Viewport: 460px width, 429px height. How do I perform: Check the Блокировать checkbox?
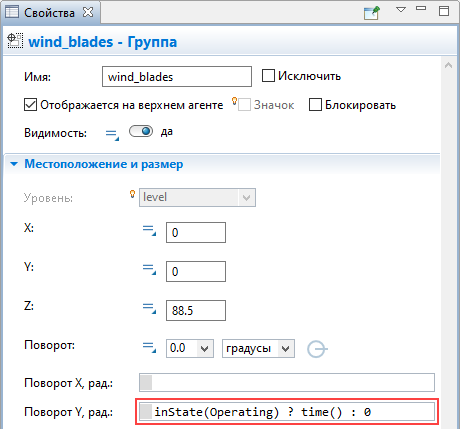tap(315, 105)
